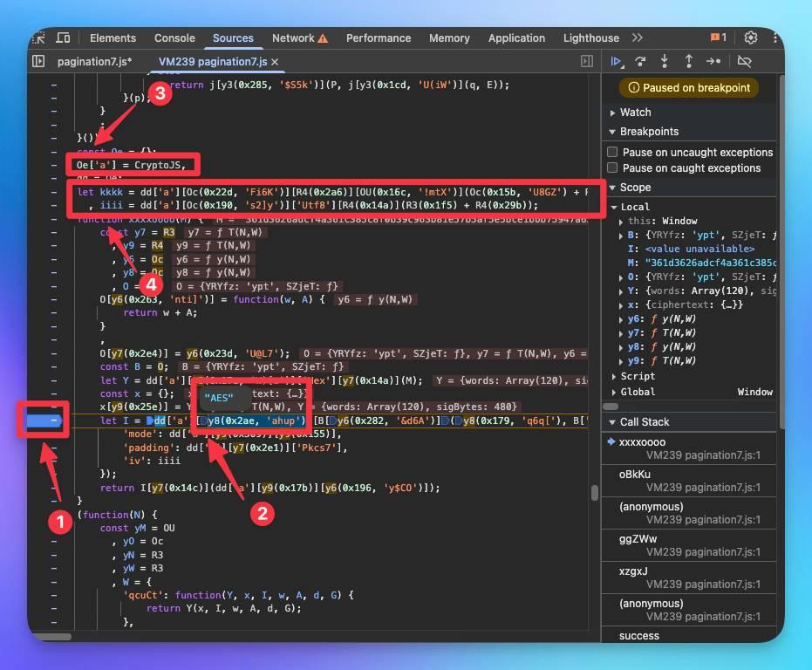Image resolution: width=812 pixels, height=670 pixels.
Task: Expand variable Y words Array(120)
Action: pos(621,291)
